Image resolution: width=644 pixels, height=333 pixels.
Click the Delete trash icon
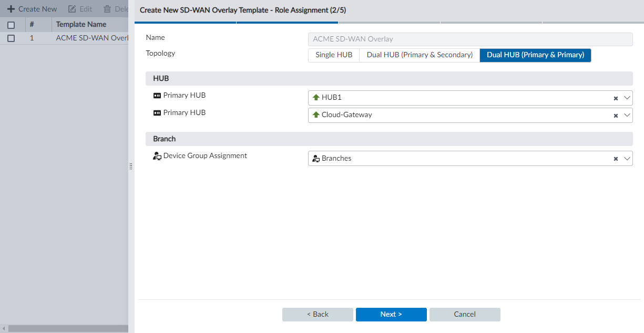[107, 8]
